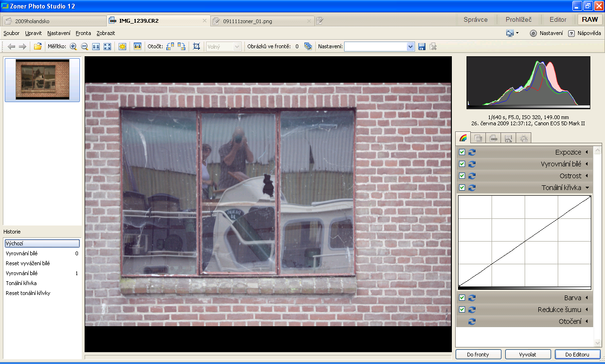Click the zoom out magnifier icon
Image resolution: width=605 pixels, height=364 pixels.
coord(85,46)
